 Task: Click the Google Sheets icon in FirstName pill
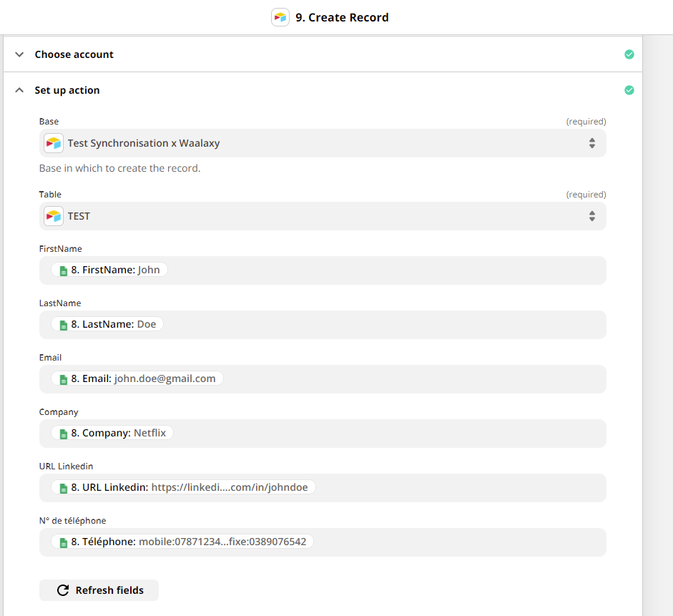(x=64, y=270)
